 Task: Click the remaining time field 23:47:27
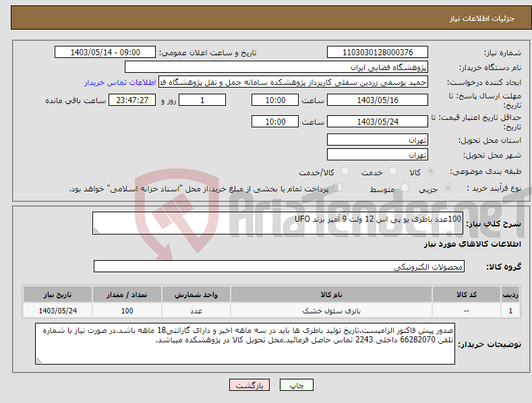132,100
